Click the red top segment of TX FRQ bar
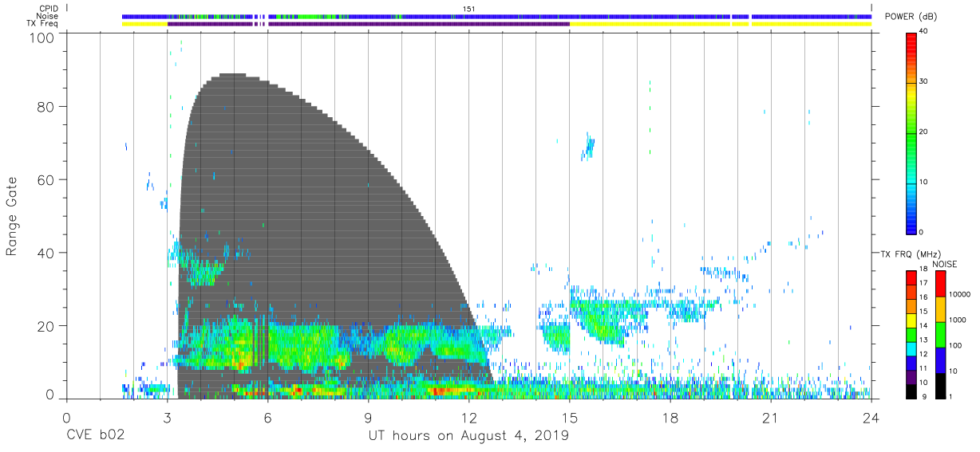Image resolution: width=980 pixels, height=452 pixels. tap(911, 276)
